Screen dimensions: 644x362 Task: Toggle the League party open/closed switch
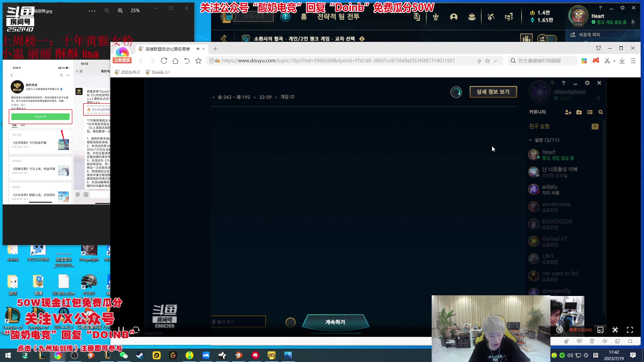[x=547, y=39]
